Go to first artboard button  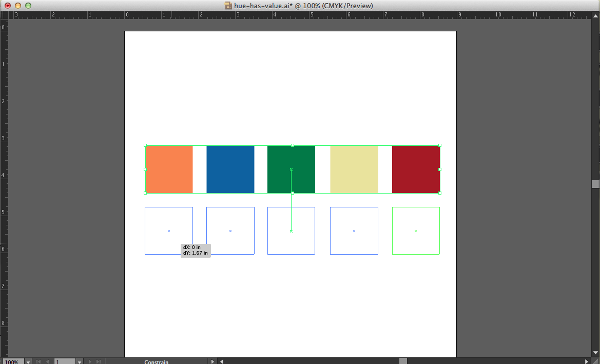(x=38, y=361)
